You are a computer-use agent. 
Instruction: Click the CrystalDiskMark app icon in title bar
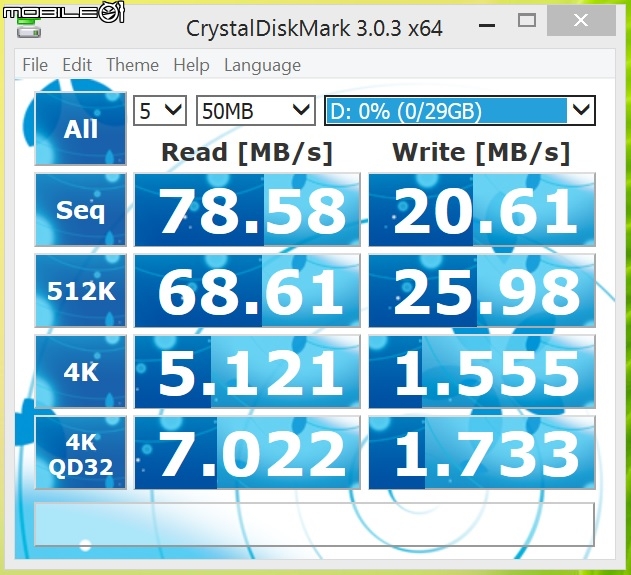coord(29,27)
